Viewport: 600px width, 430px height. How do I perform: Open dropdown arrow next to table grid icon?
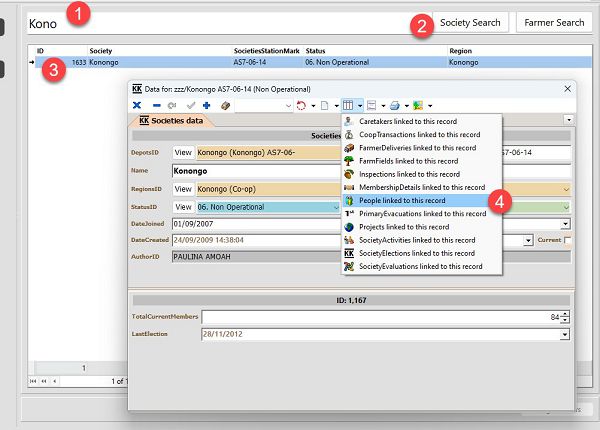[360, 106]
